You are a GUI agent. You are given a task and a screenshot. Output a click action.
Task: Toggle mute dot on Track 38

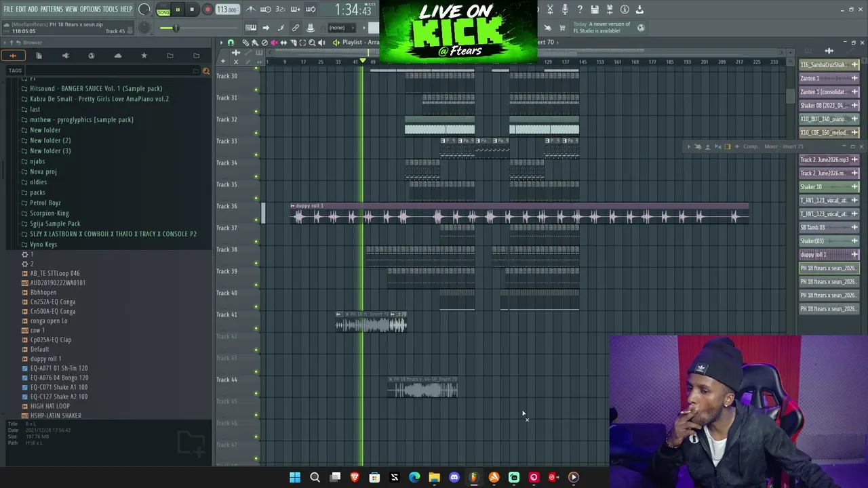pos(256,263)
